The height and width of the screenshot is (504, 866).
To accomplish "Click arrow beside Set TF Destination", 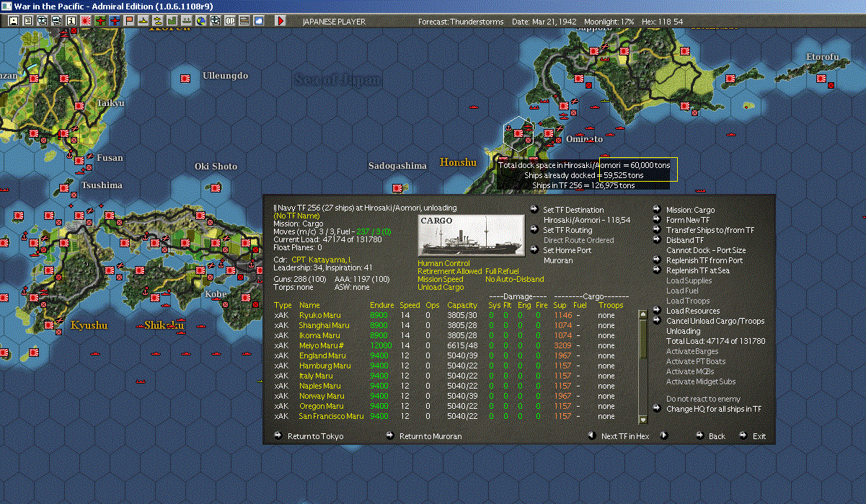I will pos(534,209).
